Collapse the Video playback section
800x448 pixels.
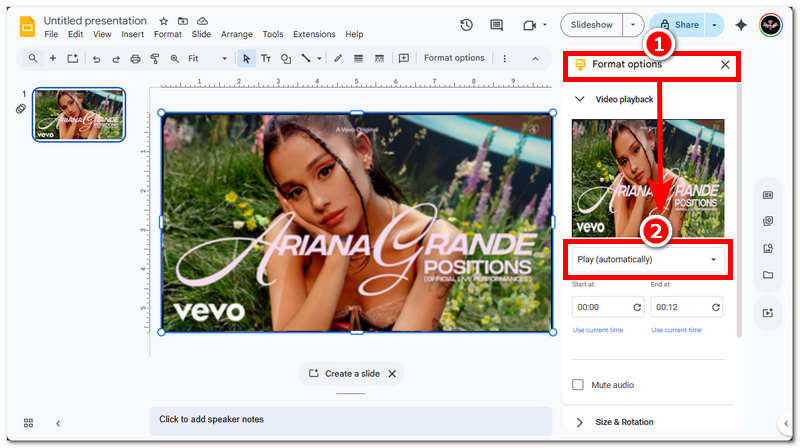click(579, 100)
